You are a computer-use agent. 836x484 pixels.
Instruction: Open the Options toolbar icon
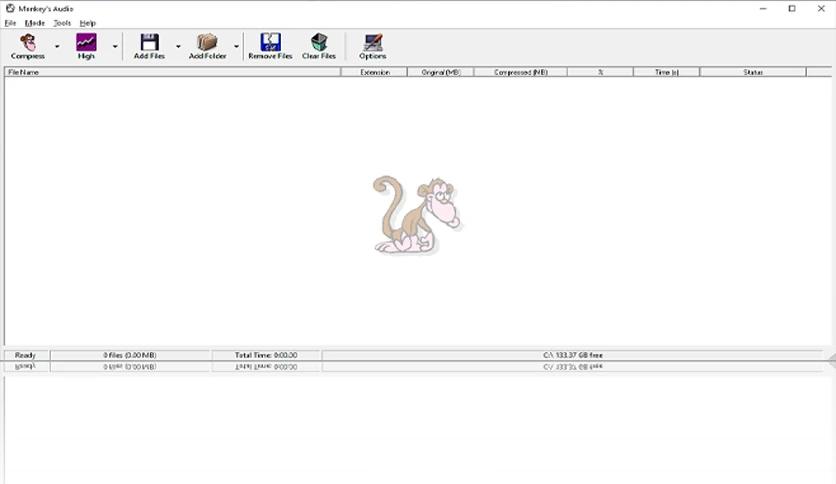click(x=373, y=42)
